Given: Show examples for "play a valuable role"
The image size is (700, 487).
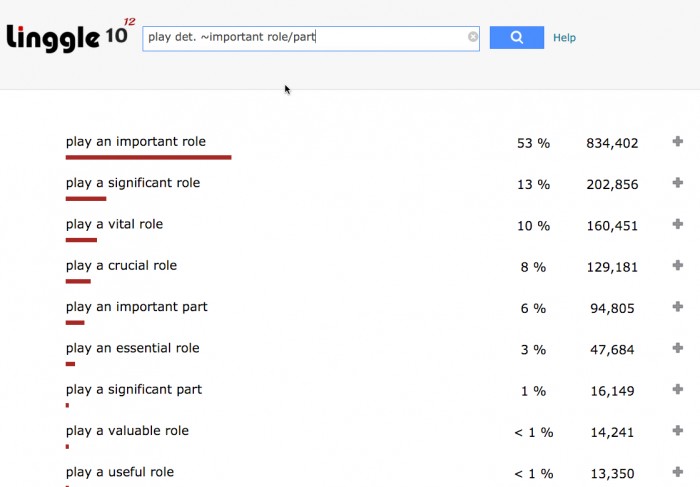Looking at the screenshot, I should pos(678,431).
